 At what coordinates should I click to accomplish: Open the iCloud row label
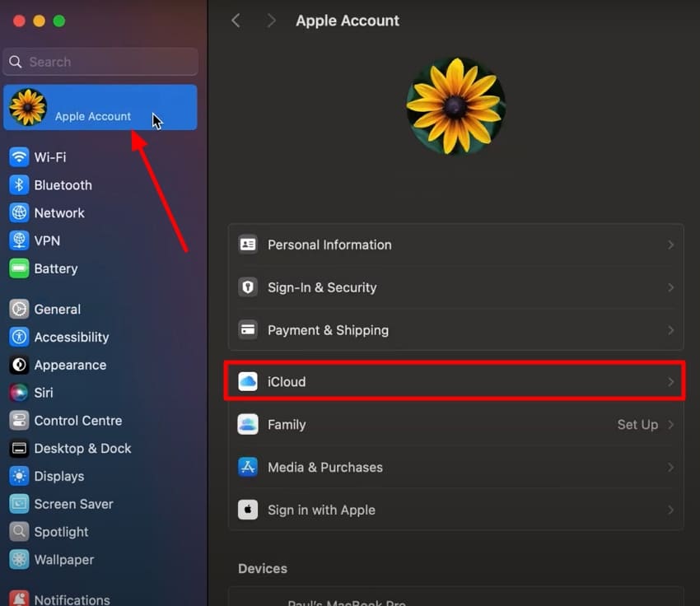287,382
